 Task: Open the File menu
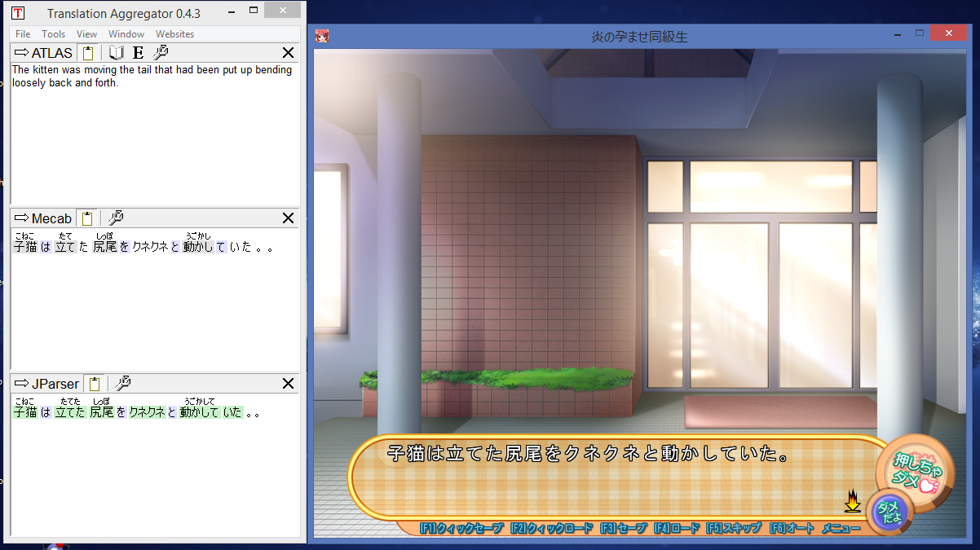point(23,34)
